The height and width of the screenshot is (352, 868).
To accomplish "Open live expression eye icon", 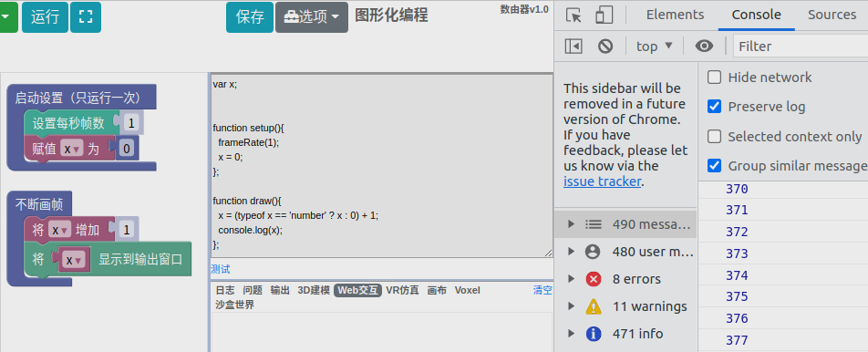I will pyautogui.click(x=704, y=47).
